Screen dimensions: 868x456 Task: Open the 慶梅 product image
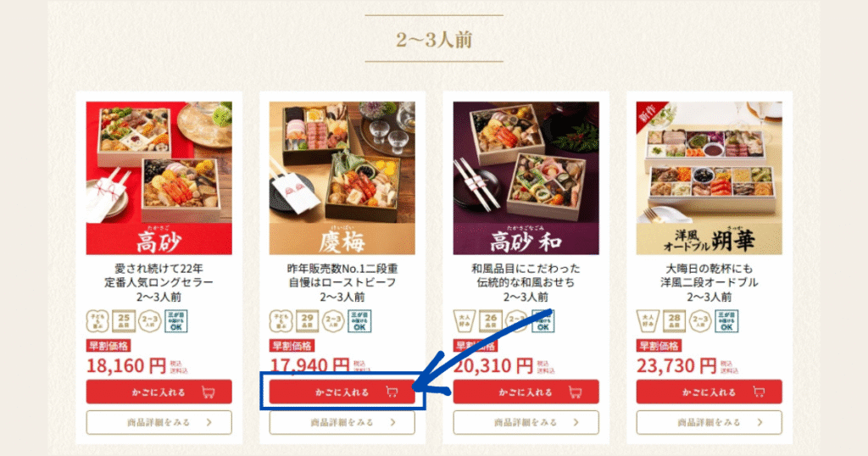coord(342,178)
